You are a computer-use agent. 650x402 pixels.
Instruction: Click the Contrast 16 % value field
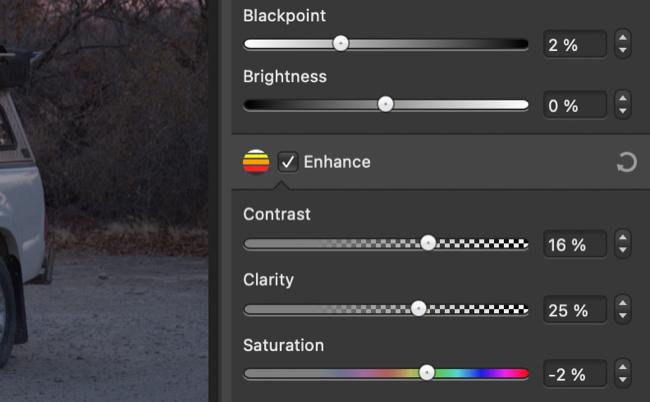pos(575,244)
